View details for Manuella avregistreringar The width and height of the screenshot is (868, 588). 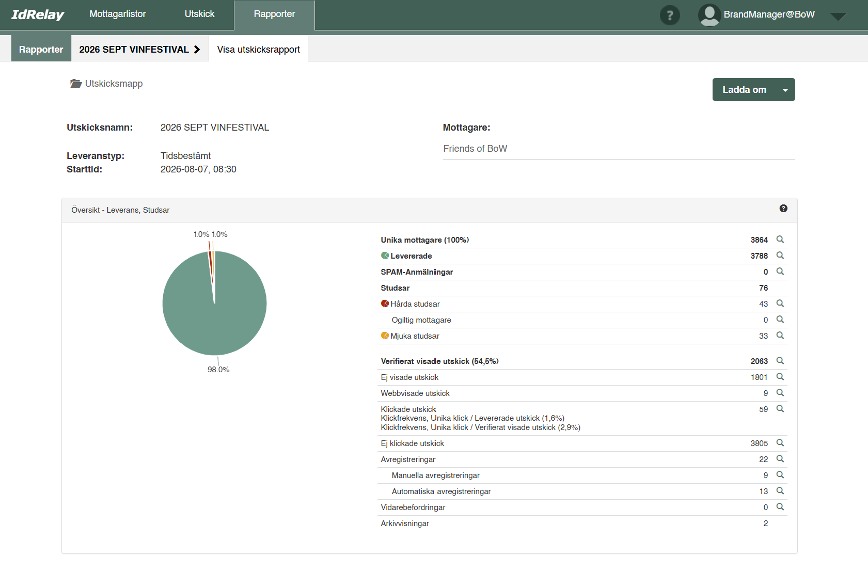pos(780,475)
